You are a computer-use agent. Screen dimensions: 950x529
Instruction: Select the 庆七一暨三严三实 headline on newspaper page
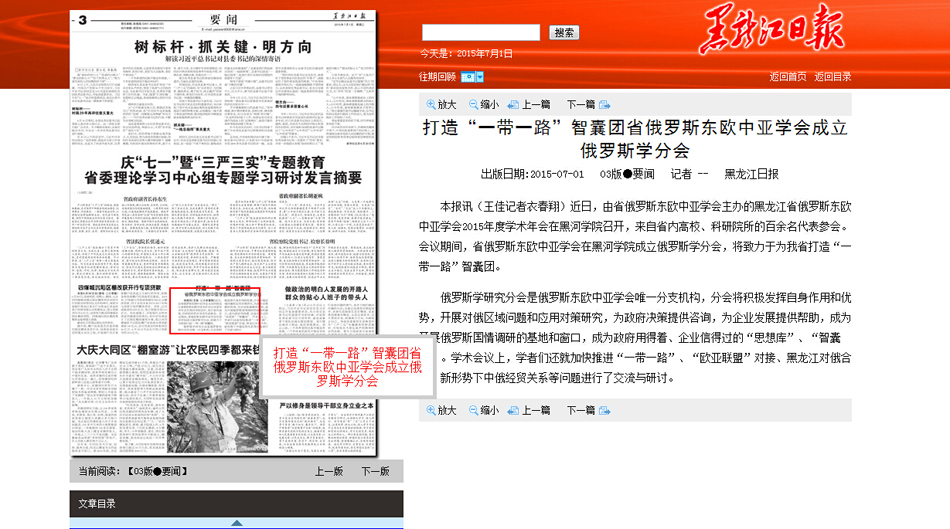click(222, 169)
